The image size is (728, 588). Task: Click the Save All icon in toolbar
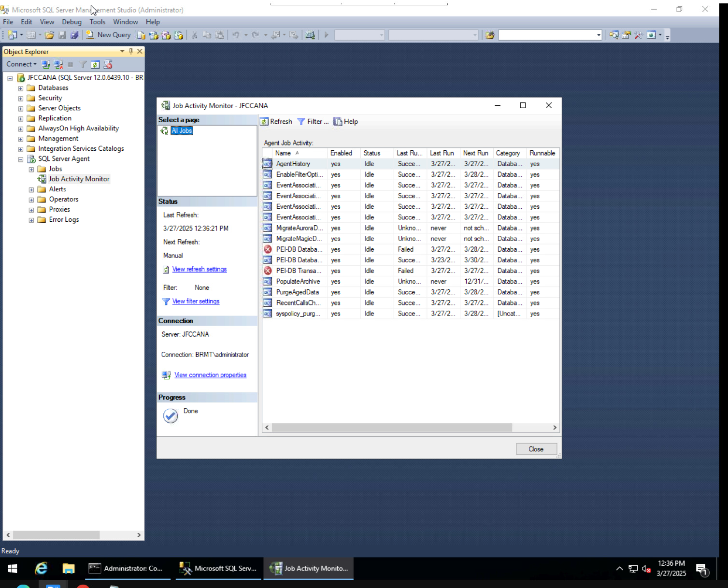pyautogui.click(x=74, y=35)
